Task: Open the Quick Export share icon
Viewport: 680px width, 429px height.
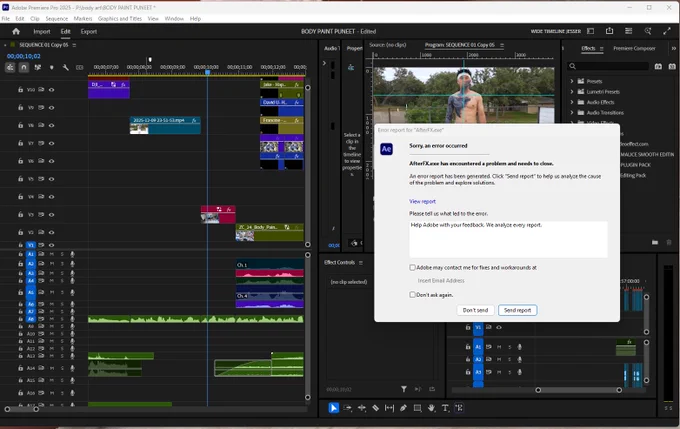Action: (609, 31)
